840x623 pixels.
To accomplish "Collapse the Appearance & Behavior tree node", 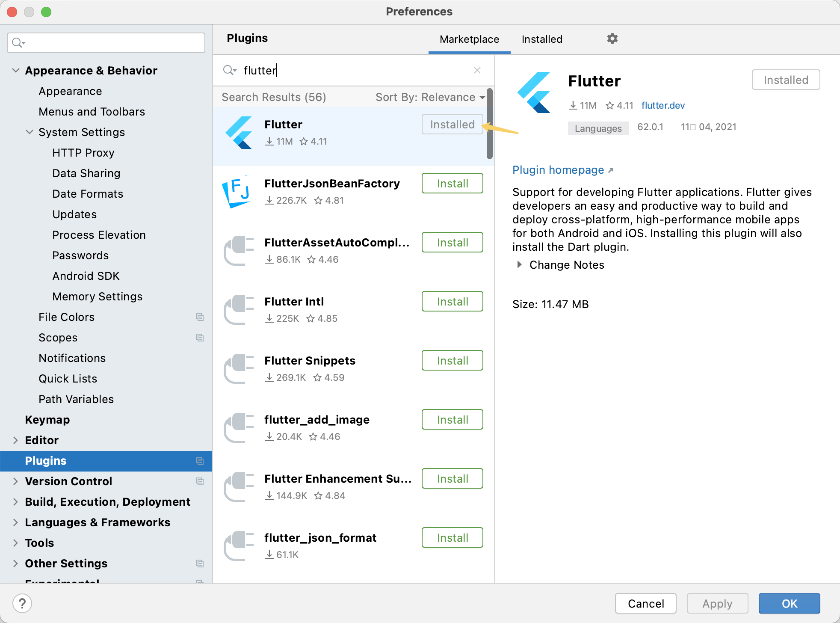I will pos(16,71).
